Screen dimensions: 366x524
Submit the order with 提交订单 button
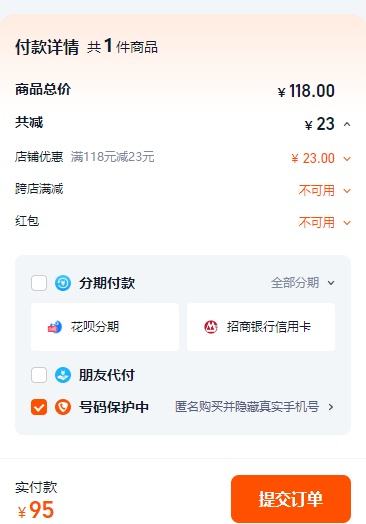291,499
